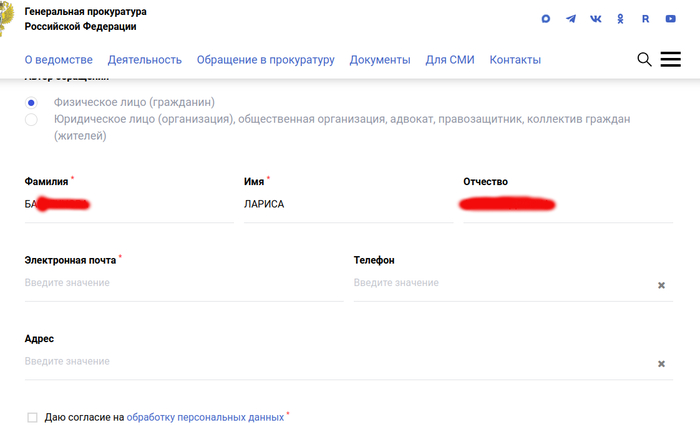The height and width of the screenshot is (435, 700).
Task: Open 'Обращение в прокуратуру' menu item
Action: [265, 60]
